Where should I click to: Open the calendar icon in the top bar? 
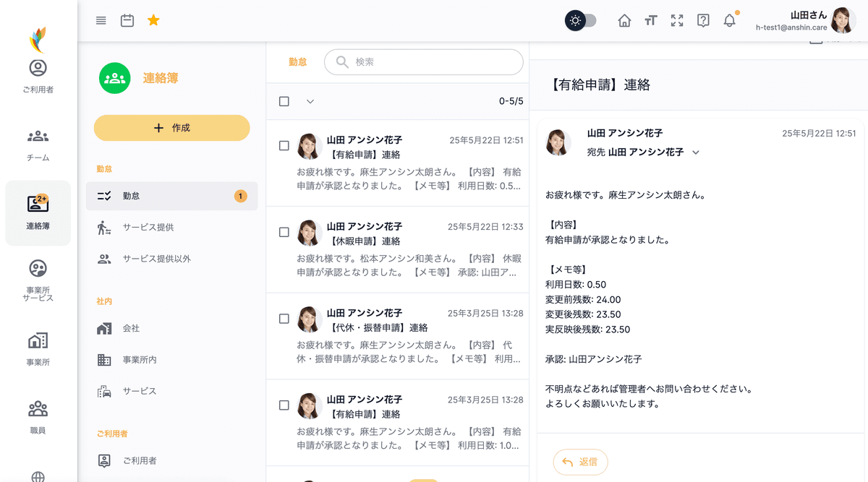point(127,20)
